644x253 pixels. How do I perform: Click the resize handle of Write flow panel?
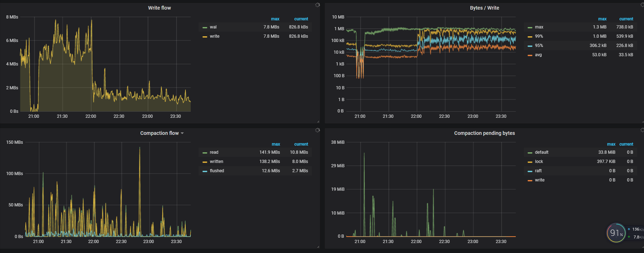318,121
